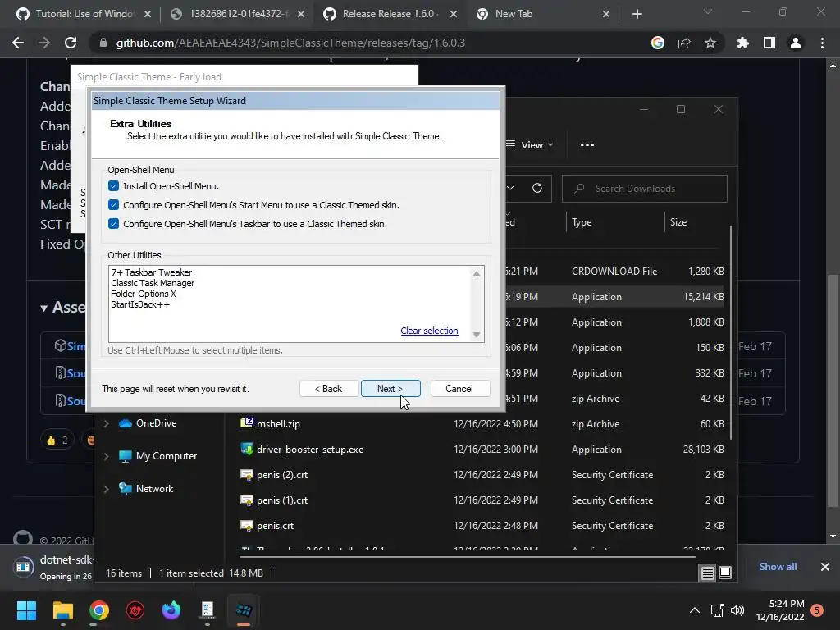This screenshot has height=630, width=840.
Task: Bookmark this page with star icon
Action: click(710, 43)
